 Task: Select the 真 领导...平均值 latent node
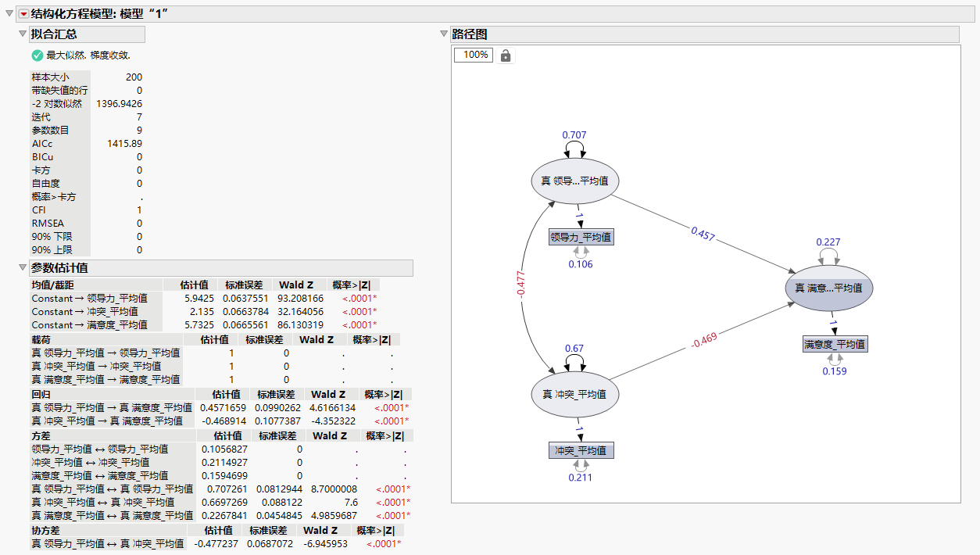click(575, 181)
